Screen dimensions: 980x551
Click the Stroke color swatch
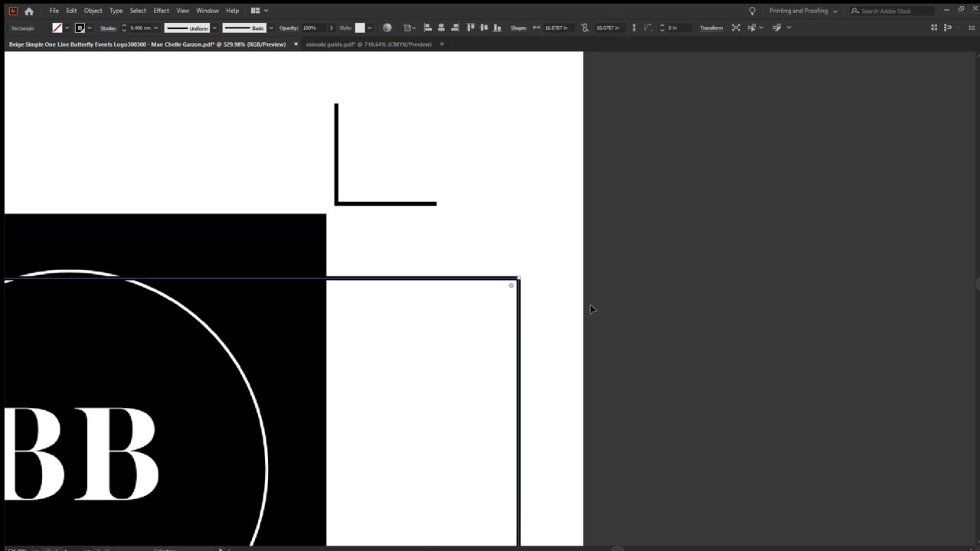[80, 28]
